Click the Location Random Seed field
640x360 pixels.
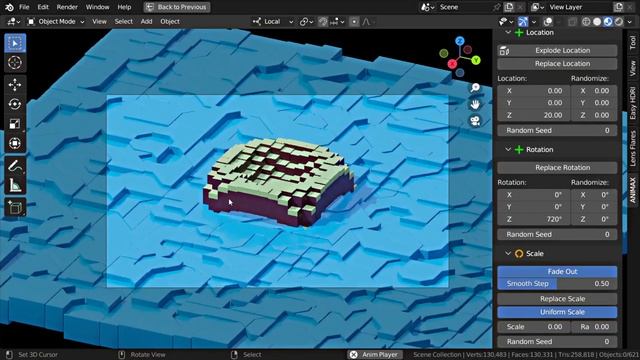click(x=557, y=131)
